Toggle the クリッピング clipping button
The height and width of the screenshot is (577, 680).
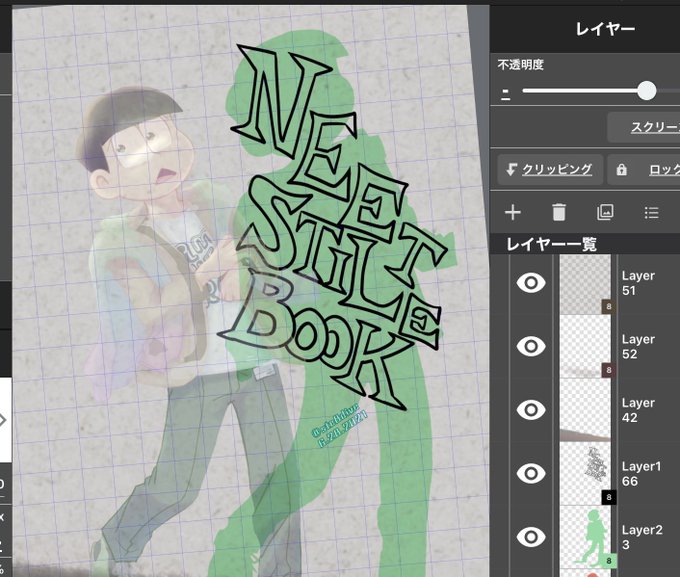click(549, 169)
